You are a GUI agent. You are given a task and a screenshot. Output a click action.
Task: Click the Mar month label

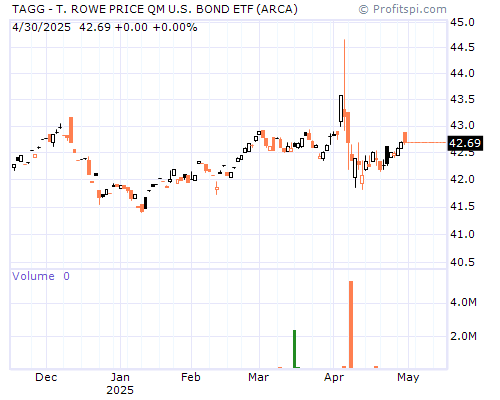pos(258,377)
